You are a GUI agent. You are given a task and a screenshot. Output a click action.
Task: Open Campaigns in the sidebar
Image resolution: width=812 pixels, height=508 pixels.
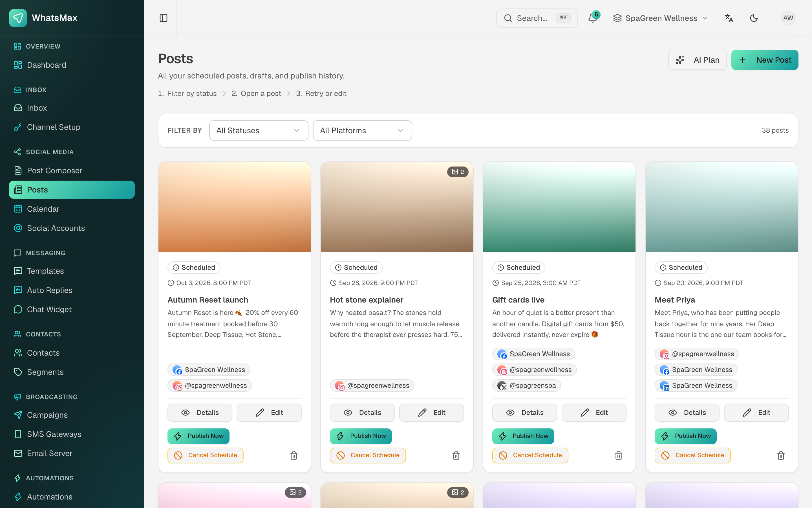click(72, 415)
